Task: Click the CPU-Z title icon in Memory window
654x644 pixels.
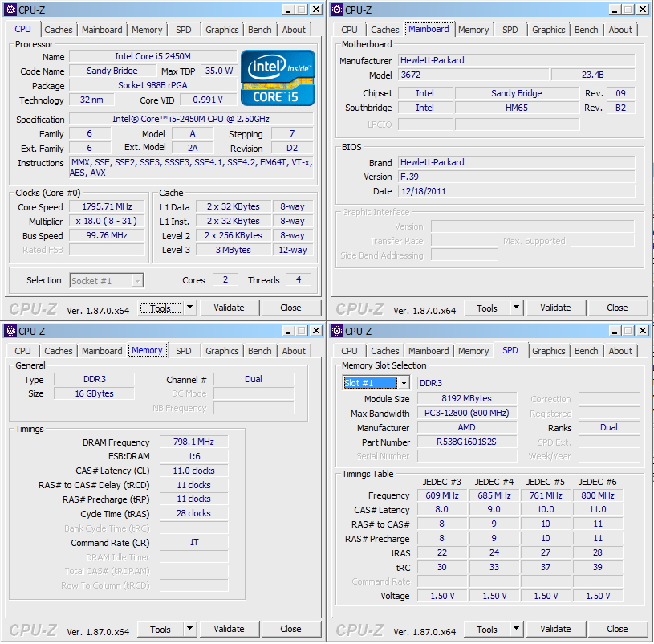Action: [x=10, y=331]
